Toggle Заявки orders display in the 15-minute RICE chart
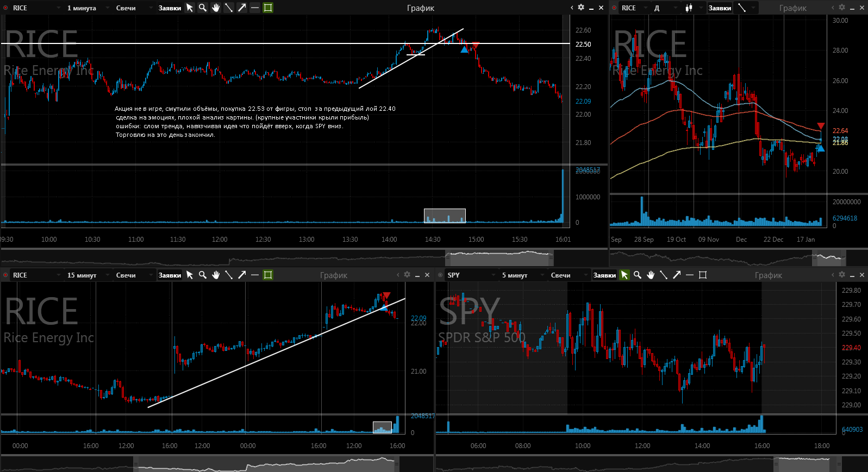Image resolution: width=868 pixels, height=472 pixels. coord(170,275)
